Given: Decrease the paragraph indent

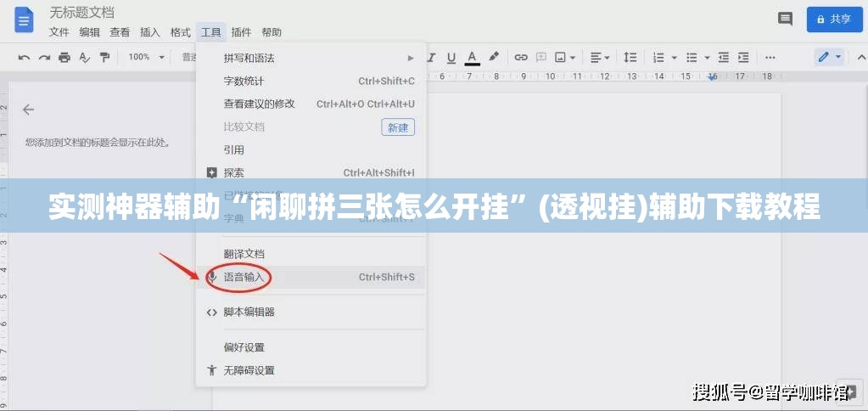Looking at the screenshot, I should coord(723,57).
